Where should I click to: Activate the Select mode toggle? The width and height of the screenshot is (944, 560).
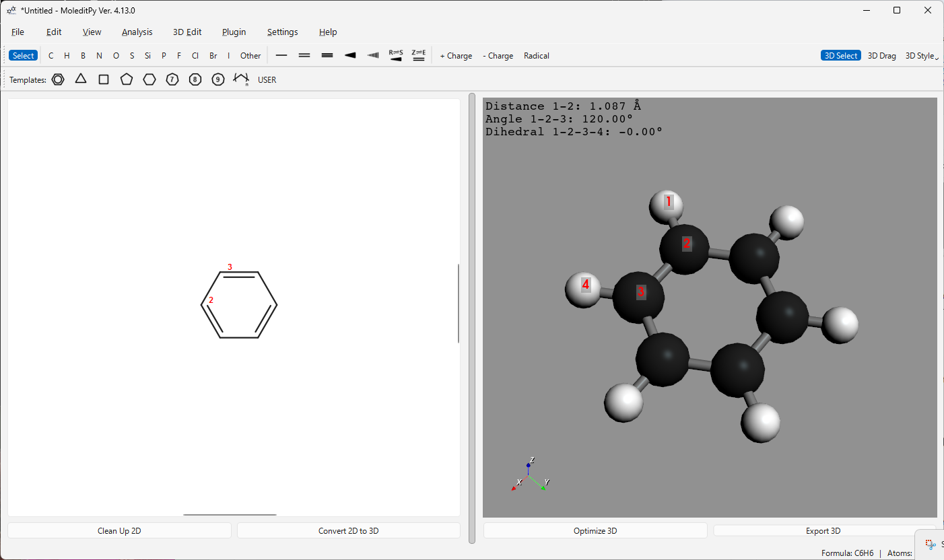pyautogui.click(x=23, y=55)
